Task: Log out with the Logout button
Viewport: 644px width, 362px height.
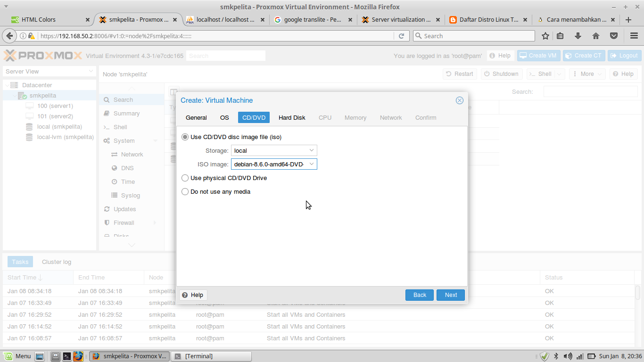Action: (x=624, y=56)
